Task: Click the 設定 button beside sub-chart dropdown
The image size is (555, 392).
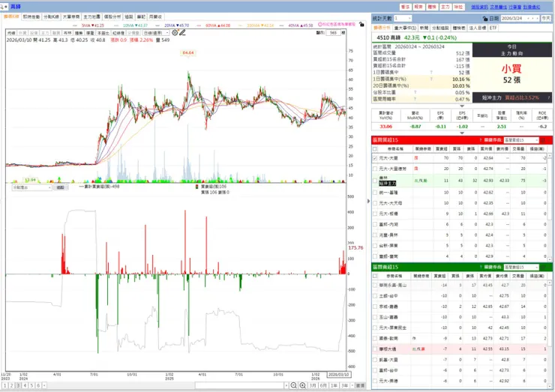Action: coord(61,187)
